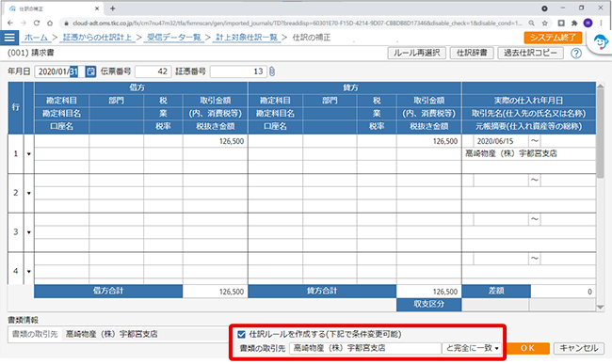
Task: Open 計上対象仕訳一覧 breadcrumb link
Action: pyautogui.click(x=247, y=38)
